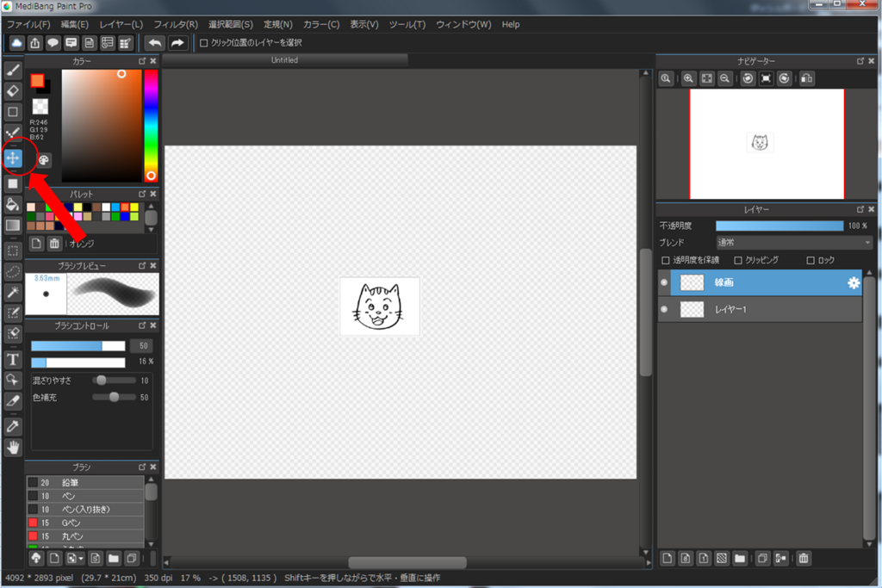
Task: Click the speech bubble icon in toolbar
Action: point(53,43)
